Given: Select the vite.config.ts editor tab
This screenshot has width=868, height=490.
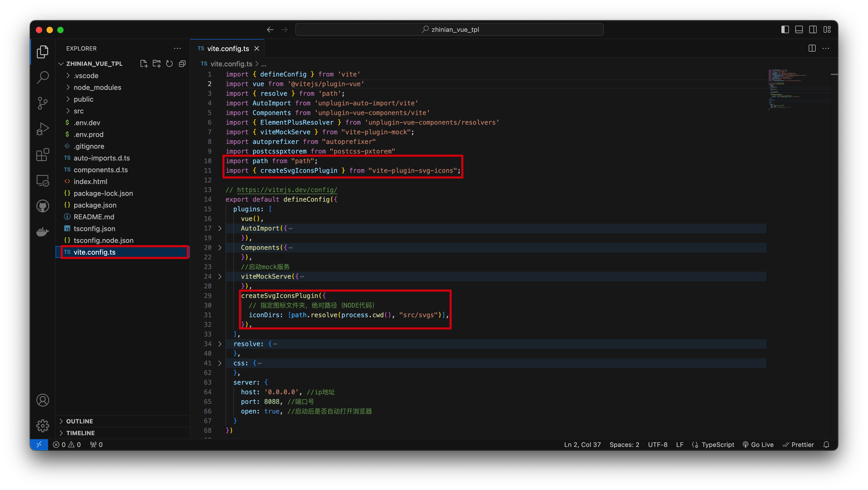Looking at the screenshot, I should click(227, 49).
